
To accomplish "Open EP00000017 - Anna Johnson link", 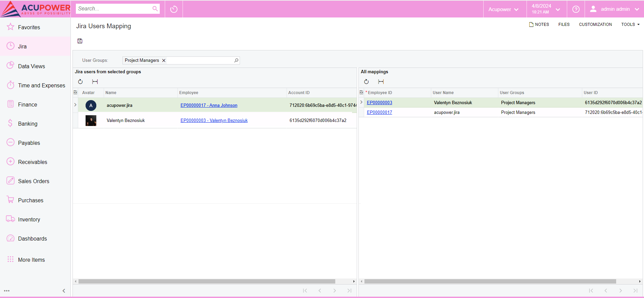I will pyautogui.click(x=209, y=105).
